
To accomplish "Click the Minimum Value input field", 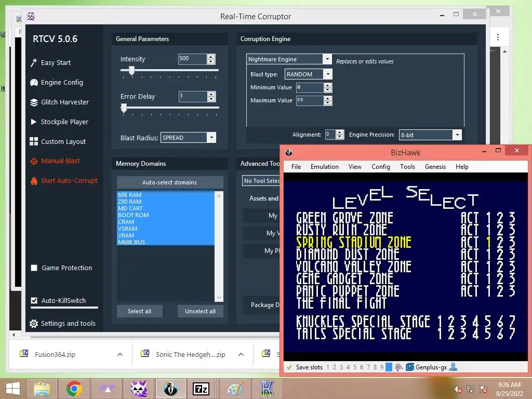I will [310, 87].
